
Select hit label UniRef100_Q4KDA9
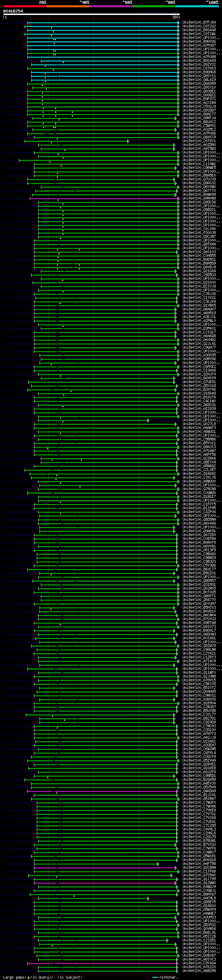click(199, 791)
